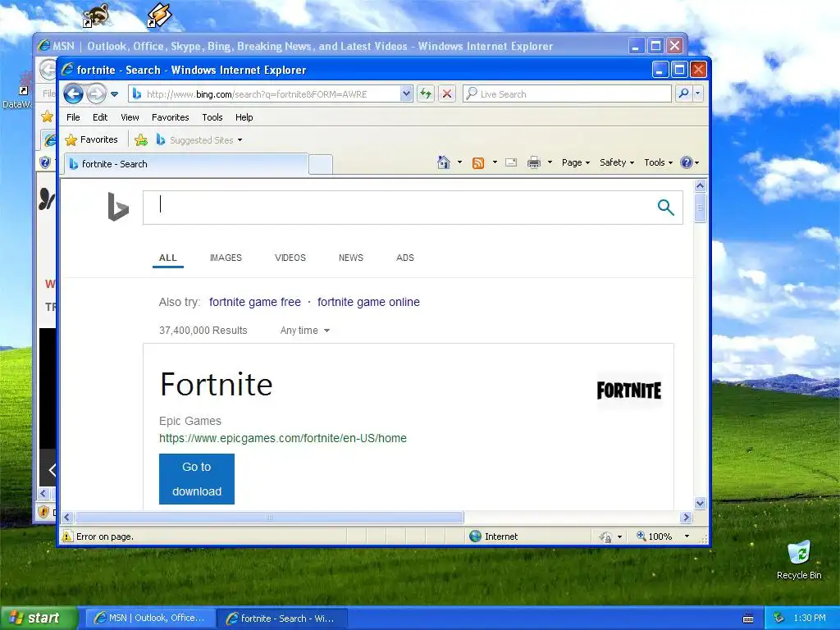The image size is (840, 630).
Task: Click the Go to download button
Action: 197,479
